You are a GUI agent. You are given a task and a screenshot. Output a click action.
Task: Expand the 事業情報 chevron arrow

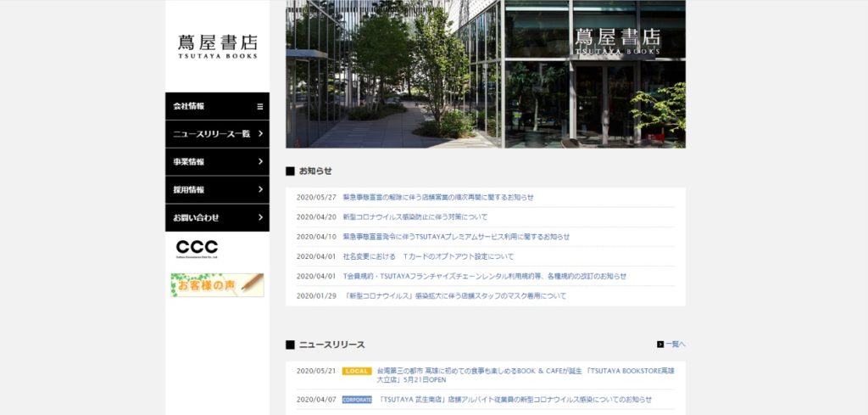pos(260,161)
